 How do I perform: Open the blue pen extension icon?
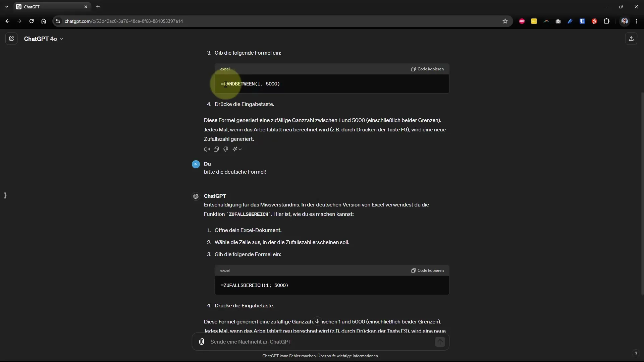click(x=570, y=21)
